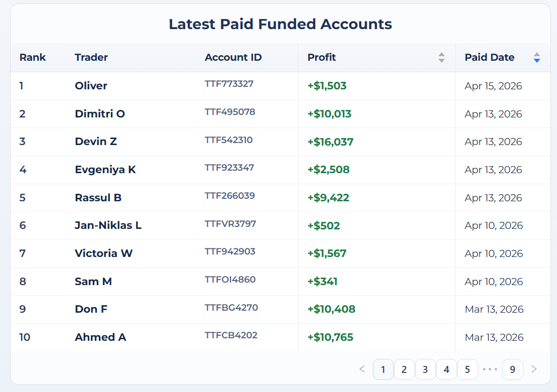Image resolution: width=557 pixels, height=392 pixels.
Task: Select current page 1 button
Action: [383, 369]
